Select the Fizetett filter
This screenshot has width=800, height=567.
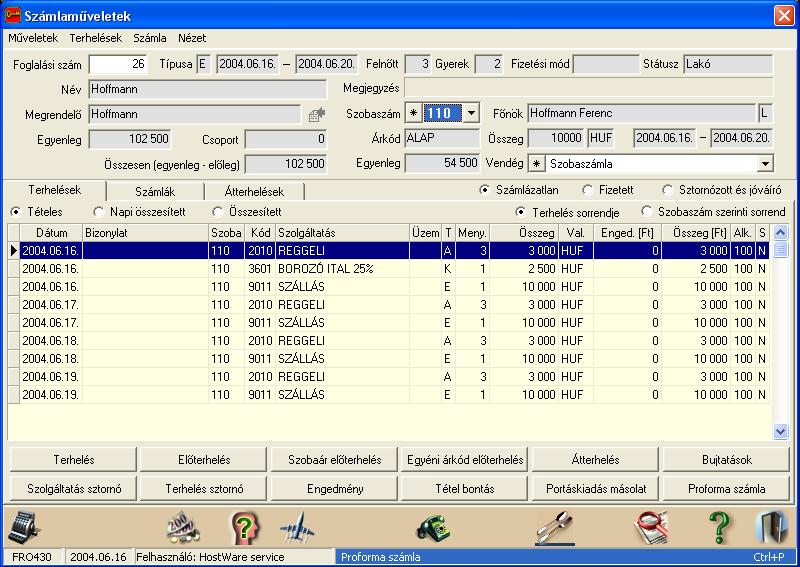pos(607,190)
